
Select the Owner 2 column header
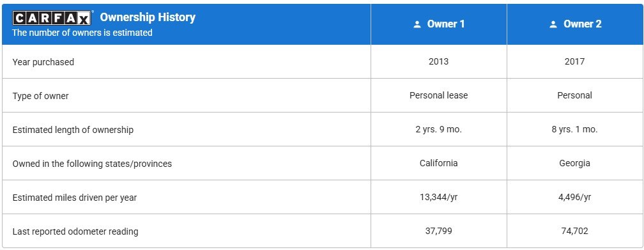click(x=575, y=24)
